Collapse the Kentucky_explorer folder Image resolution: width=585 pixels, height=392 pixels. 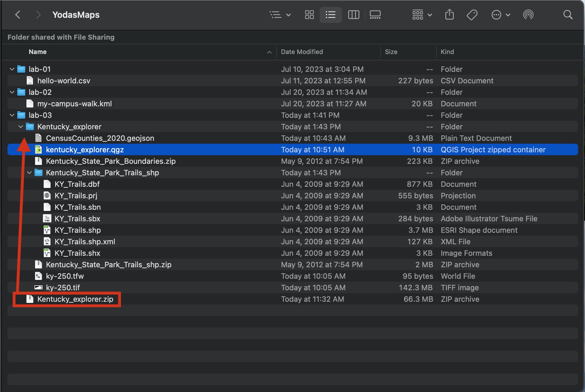[21, 127]
